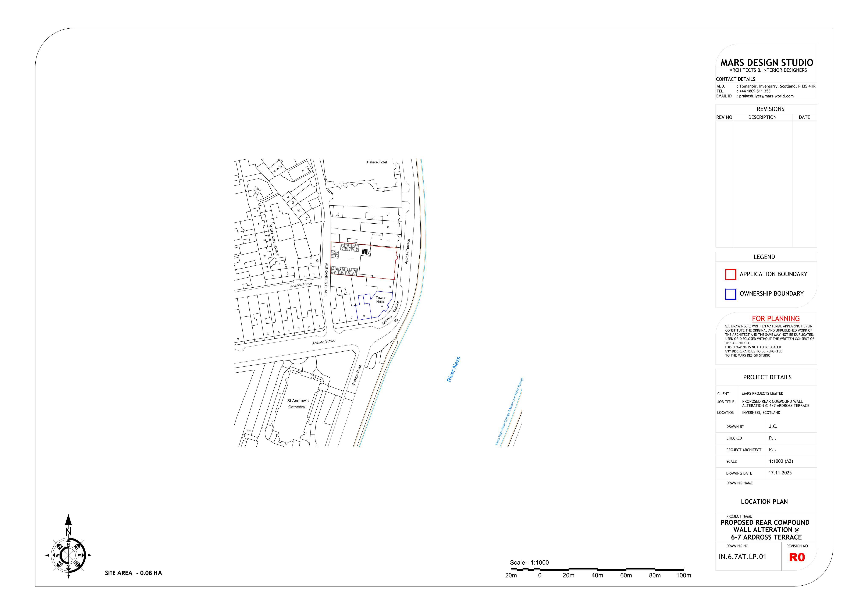Click the Tomanoir, Invergarry address line

tap(777, 86)
